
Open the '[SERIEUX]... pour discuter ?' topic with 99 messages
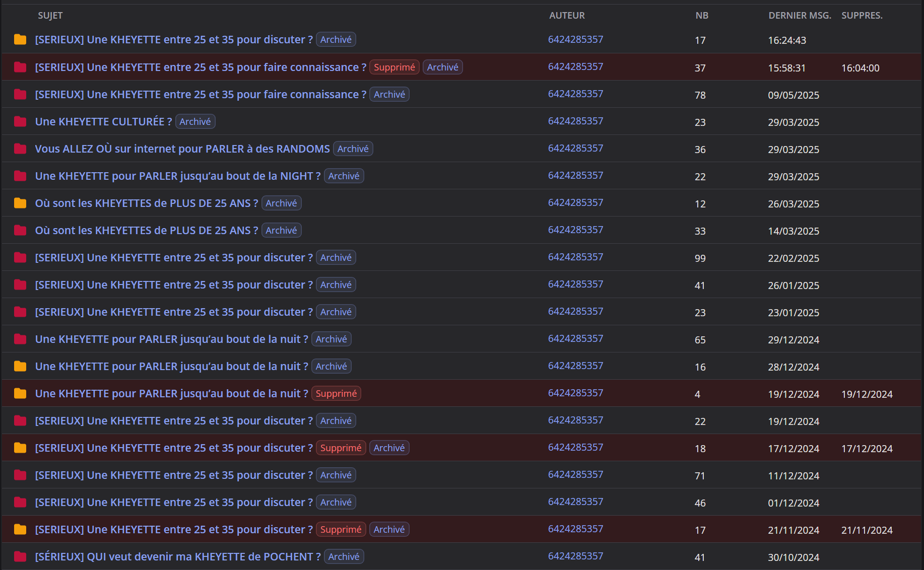[x=174, y=257]
